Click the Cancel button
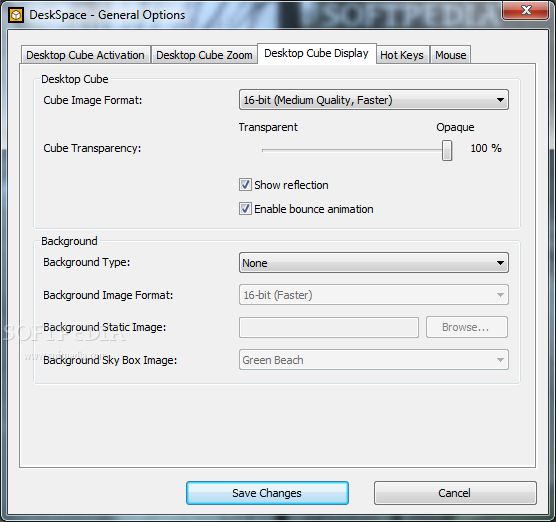This screenshot has width=556, height=522. (455, 493)
